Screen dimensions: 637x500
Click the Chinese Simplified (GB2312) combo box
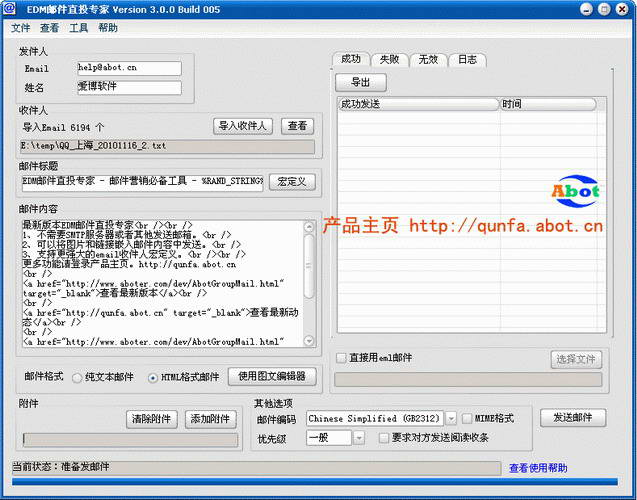[375, 418]
